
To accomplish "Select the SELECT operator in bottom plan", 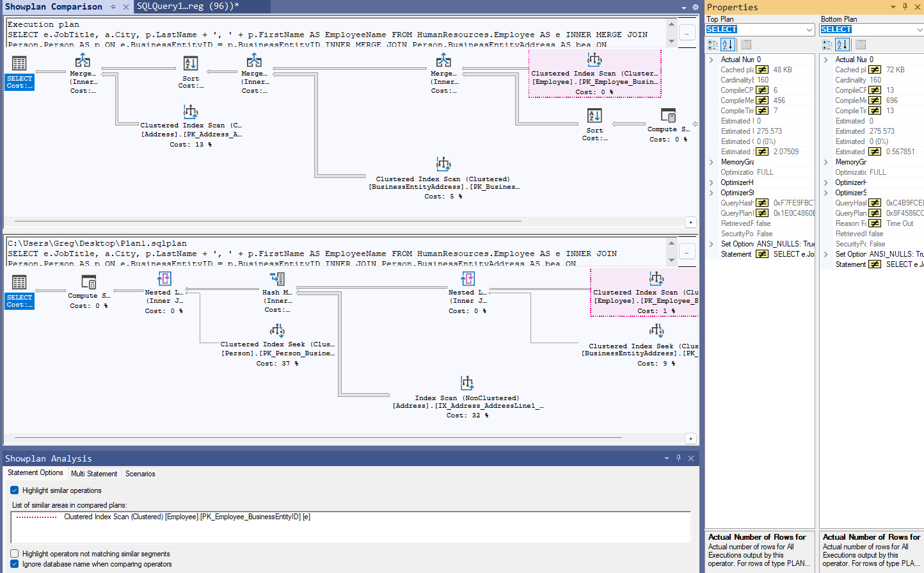I will click(19, 292).
